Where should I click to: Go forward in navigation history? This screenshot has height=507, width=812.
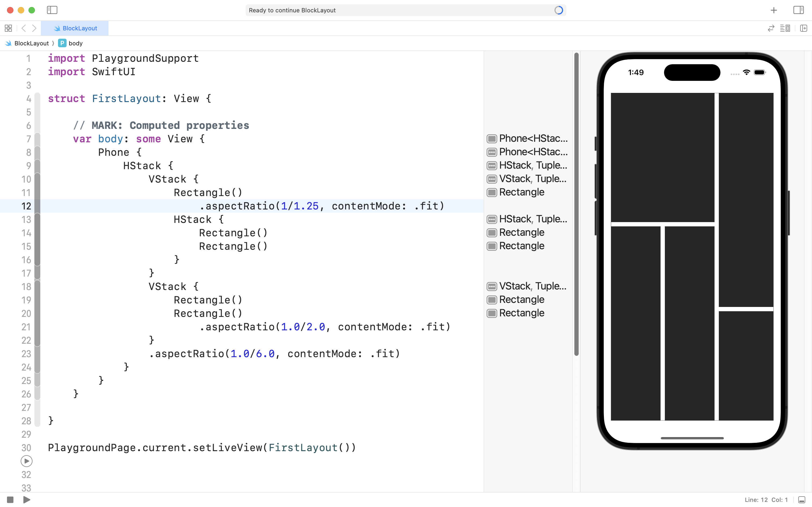(x=34, y=28)
